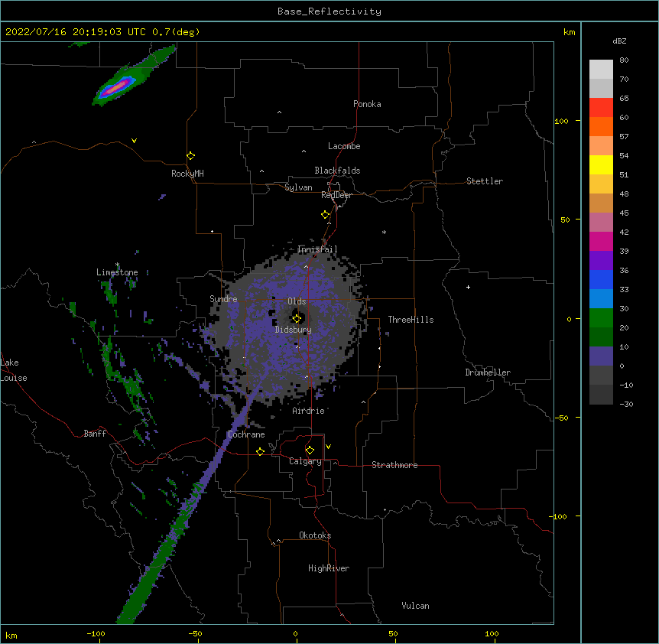659x644 pixels.
Task: Click the yellow diamond marker above Calgary label
Action: tap(310, 450)
